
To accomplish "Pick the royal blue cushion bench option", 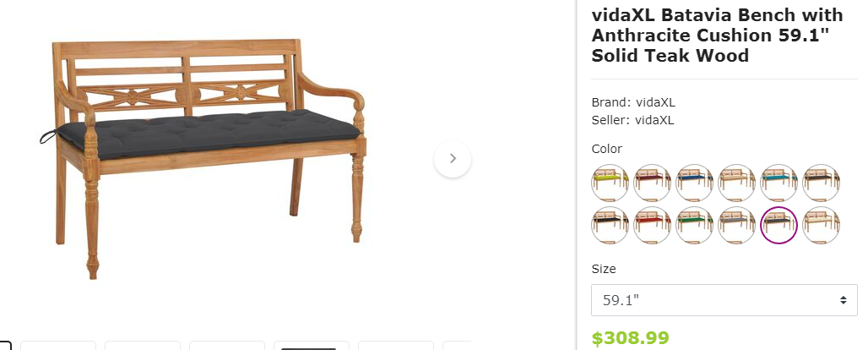I will pyautogui.click(x=694, y=183).
